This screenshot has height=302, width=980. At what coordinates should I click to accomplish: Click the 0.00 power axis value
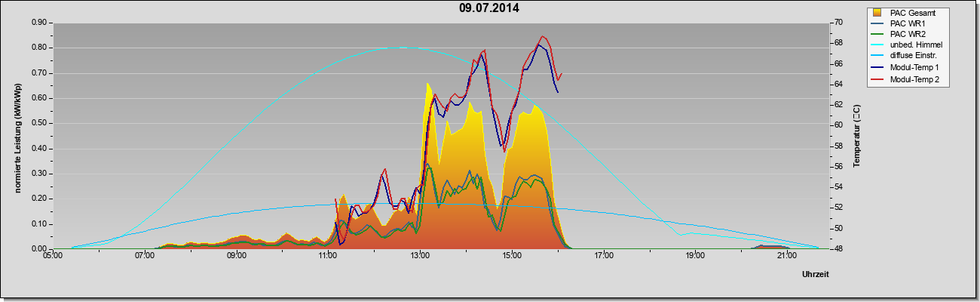(x=39, y=249)
